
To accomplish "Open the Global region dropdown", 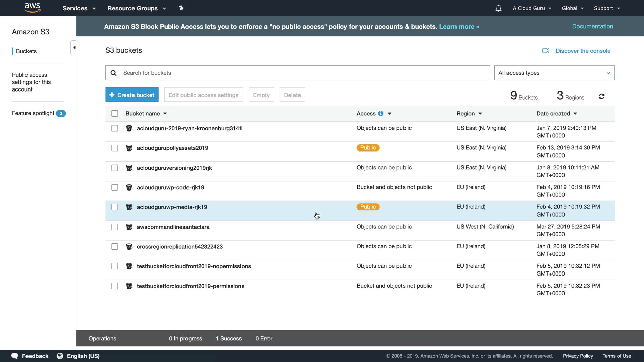I will click(x=573, y=8).
